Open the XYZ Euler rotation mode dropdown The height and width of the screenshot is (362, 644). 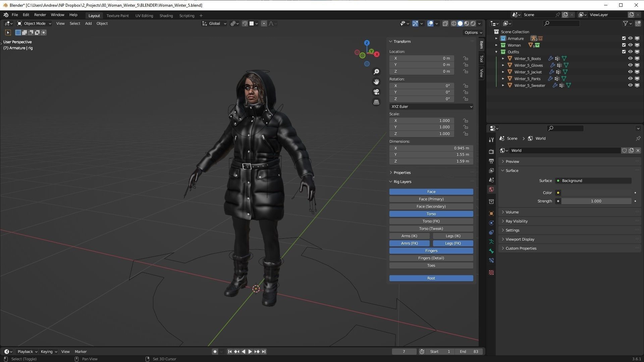coord(431,107)
